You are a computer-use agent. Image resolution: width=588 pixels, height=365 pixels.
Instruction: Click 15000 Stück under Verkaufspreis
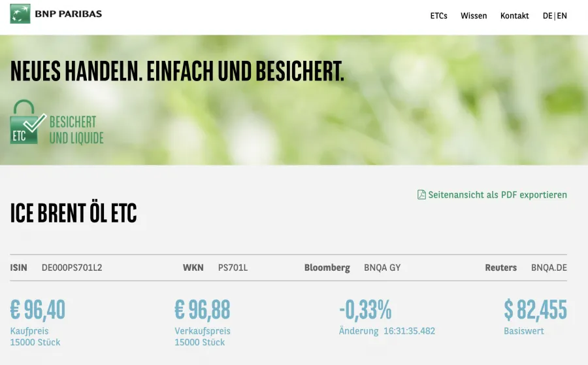tap(200, 343)
